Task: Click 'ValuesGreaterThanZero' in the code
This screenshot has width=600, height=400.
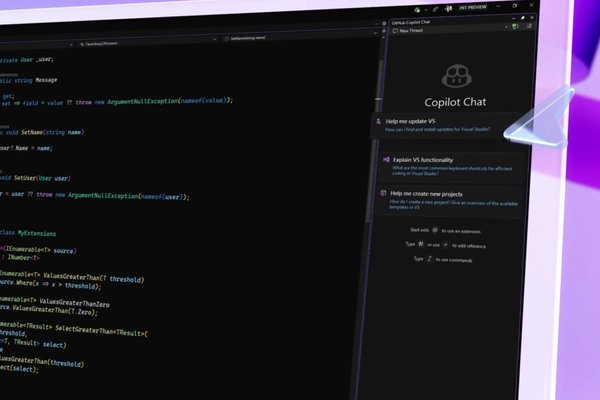Action: pos(74,302)
